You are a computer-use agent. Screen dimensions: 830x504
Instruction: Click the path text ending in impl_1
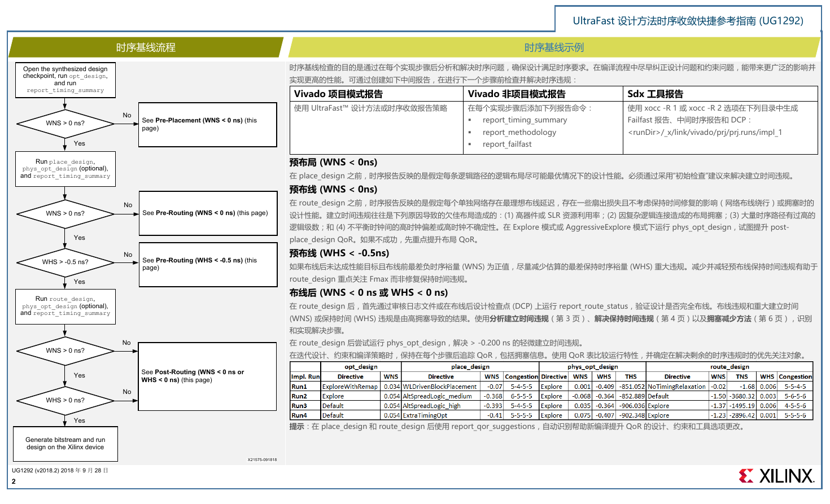click(x=705, y=133)
